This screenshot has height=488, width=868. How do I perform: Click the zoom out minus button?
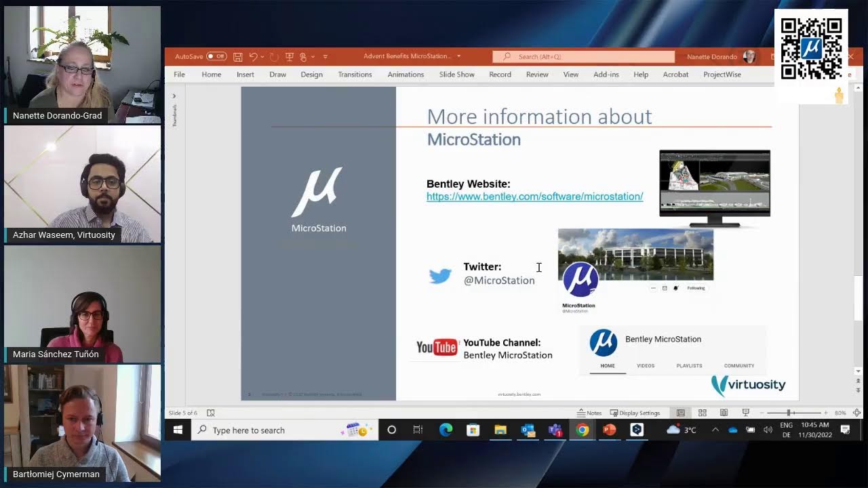point(762,413)
